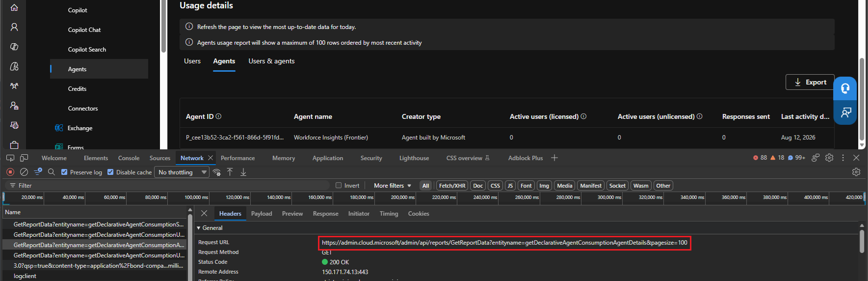Open Copilot Chat in the sidebar

(x=84, y=30)
